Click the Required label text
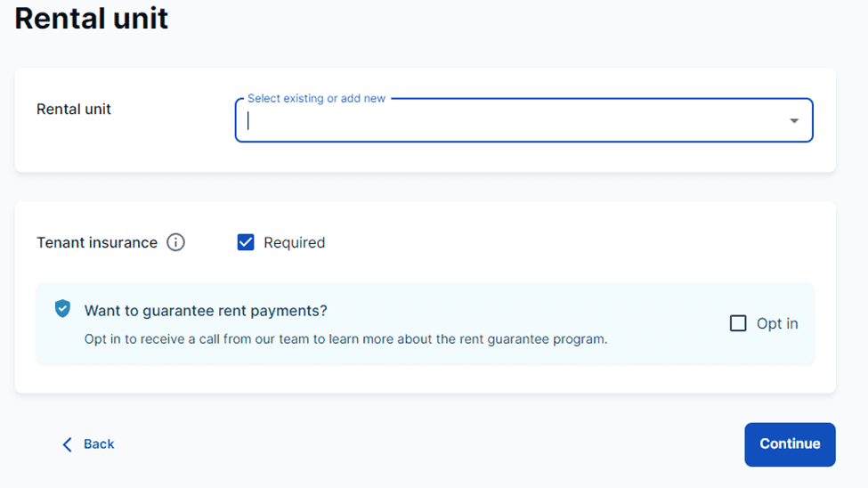The width and height of the screenshot is (868, 488). [x=295, y=242]
